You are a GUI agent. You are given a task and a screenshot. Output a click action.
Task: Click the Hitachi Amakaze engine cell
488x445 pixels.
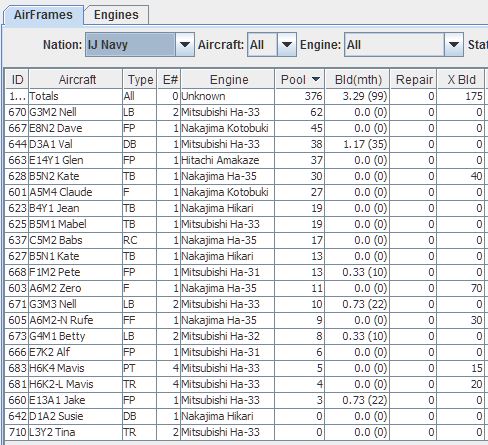(x=228, y=160)
